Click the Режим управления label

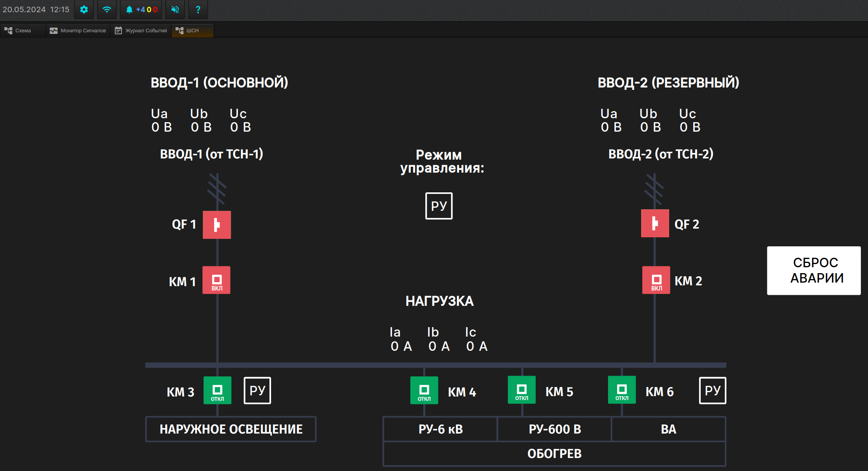[x=442, y=162]
